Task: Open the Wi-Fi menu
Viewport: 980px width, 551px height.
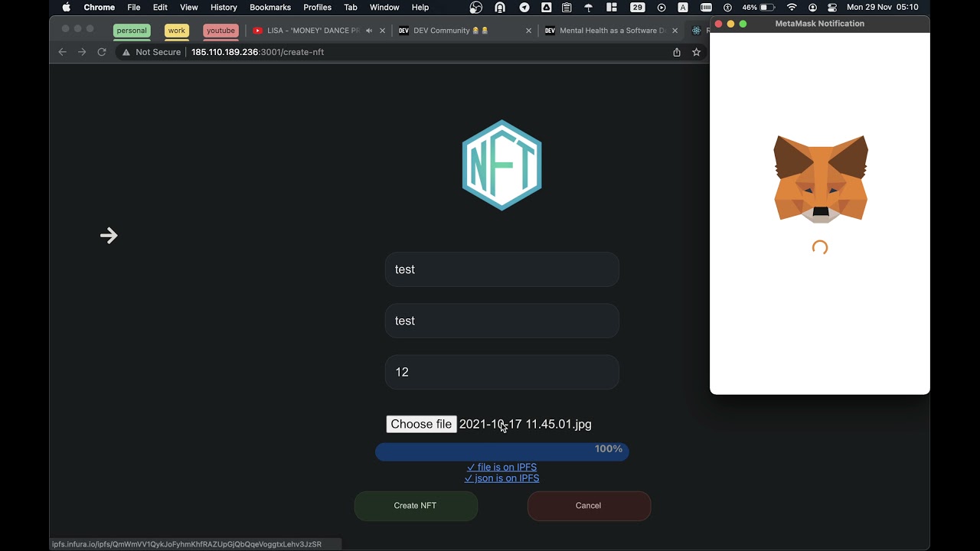Action: tap(792, 8)
